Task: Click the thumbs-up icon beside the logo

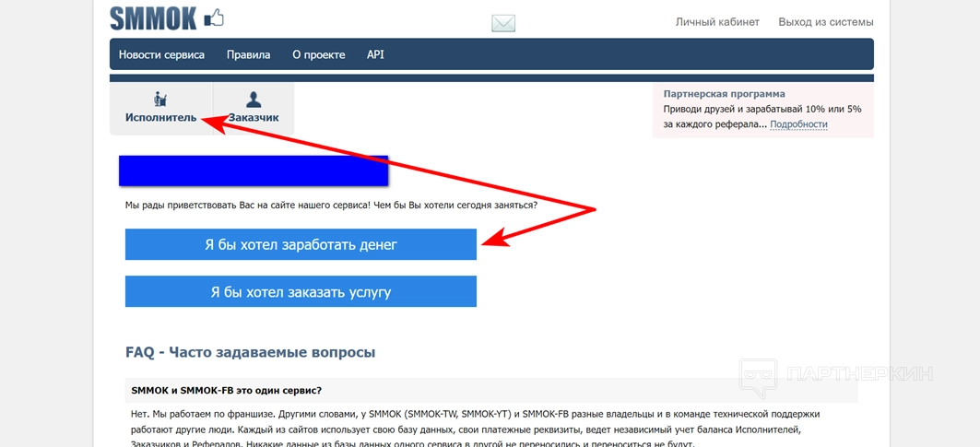Action: point(215,18)
